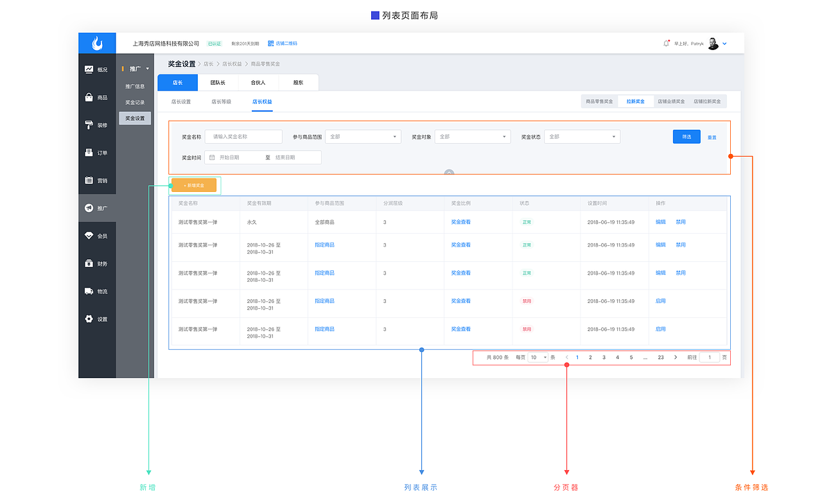822x504 pixels.
Task: 选择会员钻石图标
Action: point(90,236)
